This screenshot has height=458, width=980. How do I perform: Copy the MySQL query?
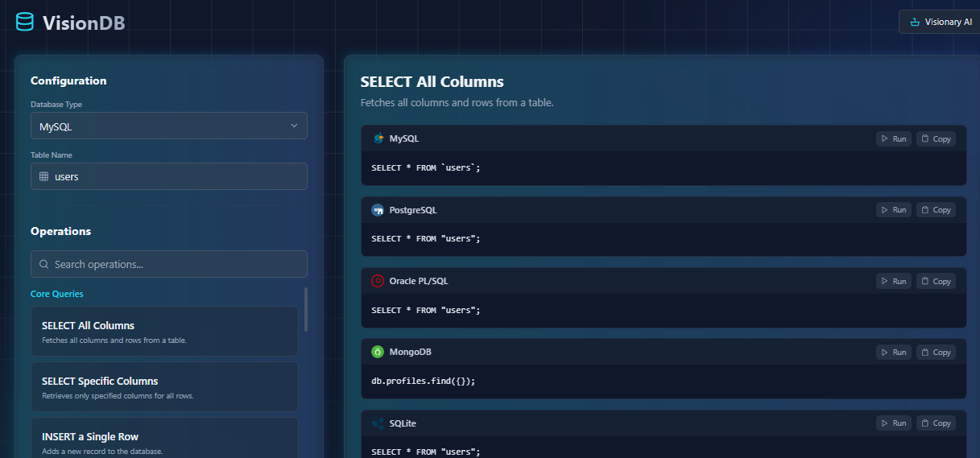click(936, 138)
